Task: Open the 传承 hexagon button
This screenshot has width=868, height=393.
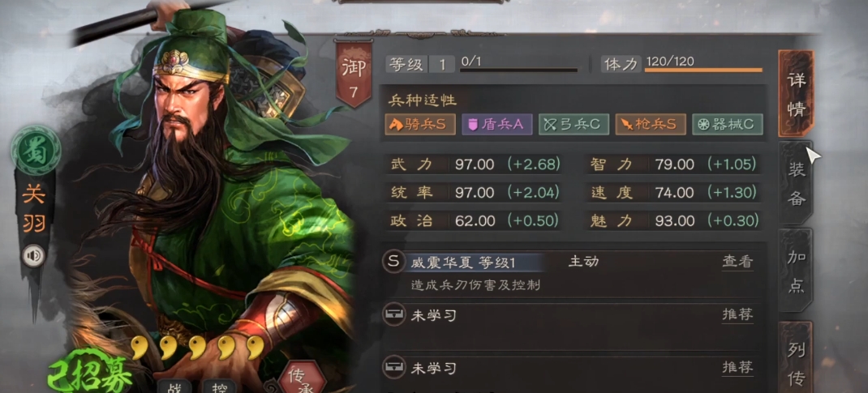Action: click(x=302, y=377)
